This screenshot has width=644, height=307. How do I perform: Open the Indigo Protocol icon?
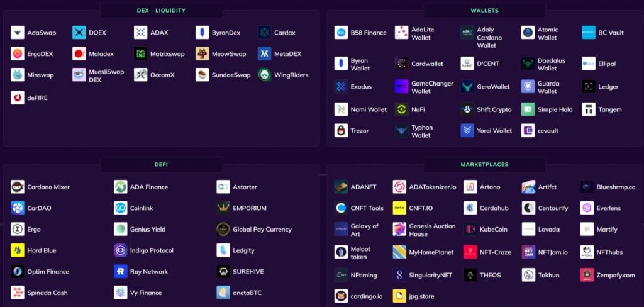pos(121,250)
